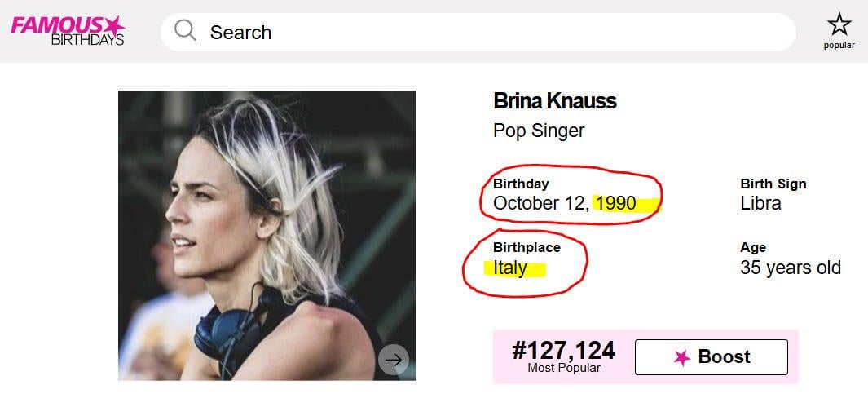Image resolution: width=868 pixels, height=407 pixels.
Task: Focus the Search text field
Action: point(489,33)
